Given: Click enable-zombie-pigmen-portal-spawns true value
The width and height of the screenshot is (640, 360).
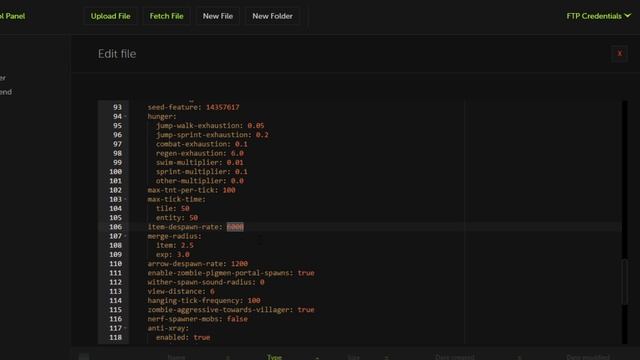Looking at the screenshot, I should (306, 273).
